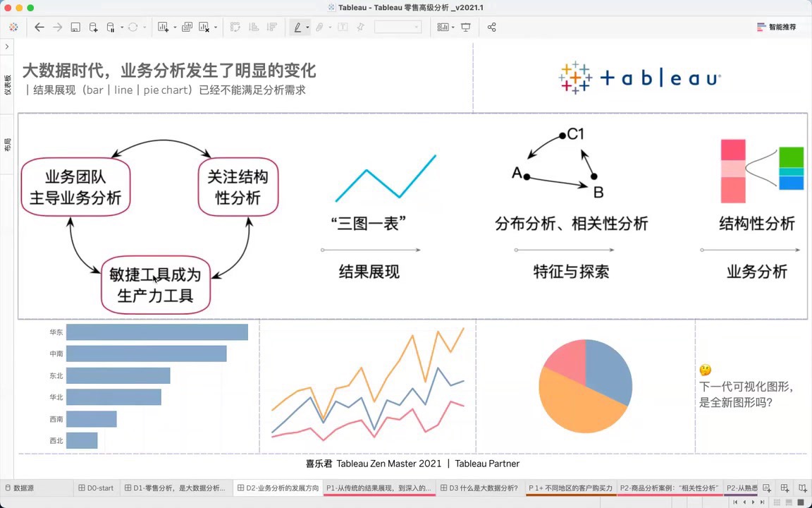Viewport: 812px width, 508px height.
Task: Open the D3 什么是大数据分析 sheet tab
Action: click(x=479, y=488)
